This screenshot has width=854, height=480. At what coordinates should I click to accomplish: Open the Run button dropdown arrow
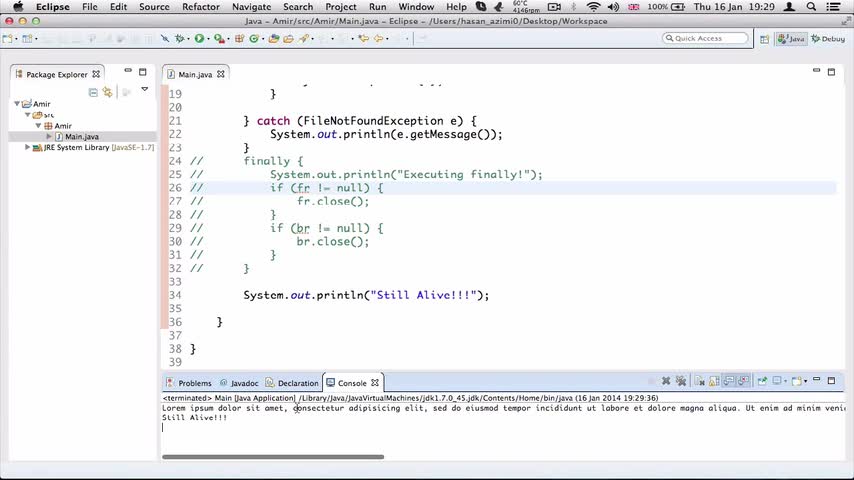[x=209, y=39]
